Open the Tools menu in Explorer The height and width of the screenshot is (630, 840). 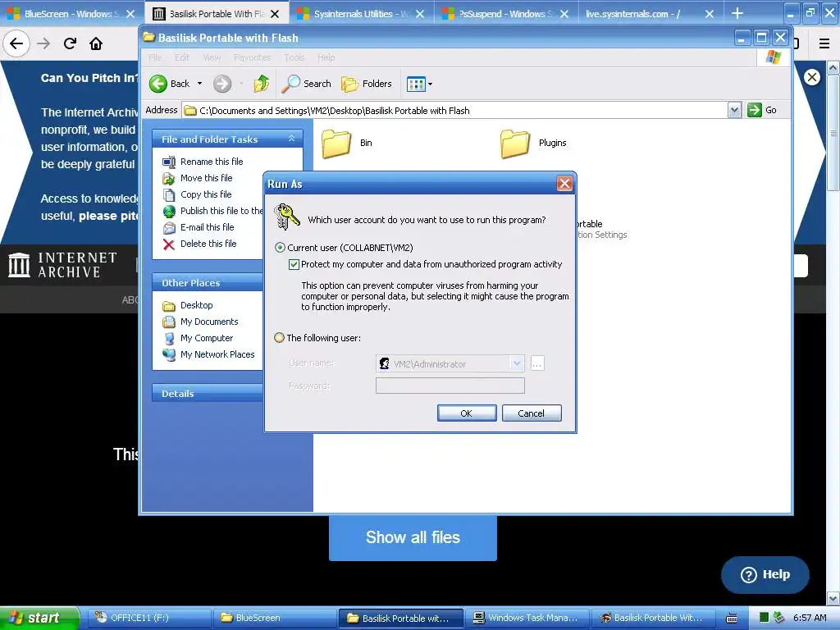(294, 57)
